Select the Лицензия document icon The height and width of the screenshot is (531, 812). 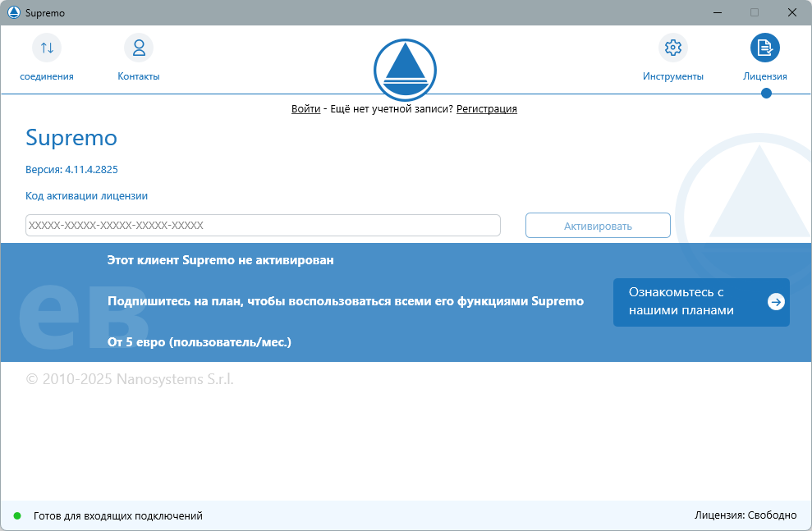point(765,48)
